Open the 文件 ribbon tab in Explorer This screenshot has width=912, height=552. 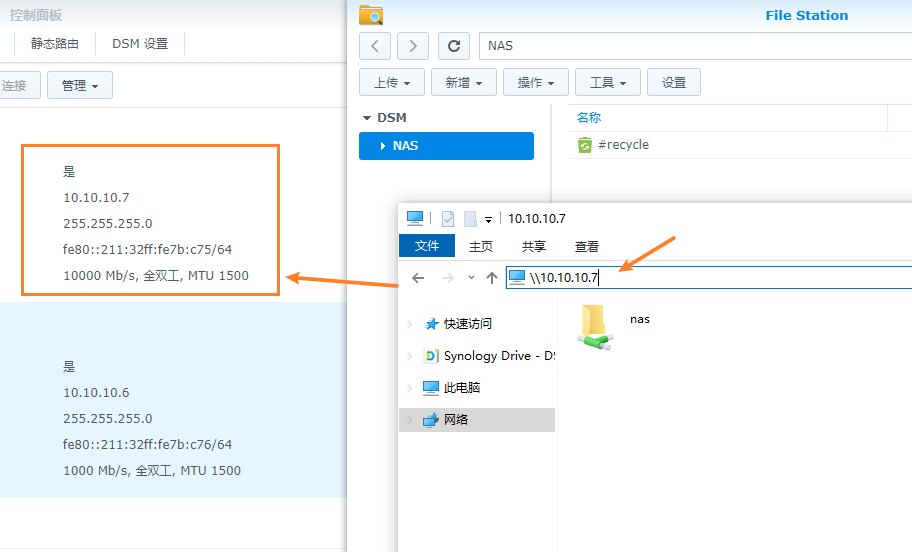pos(427,246)
